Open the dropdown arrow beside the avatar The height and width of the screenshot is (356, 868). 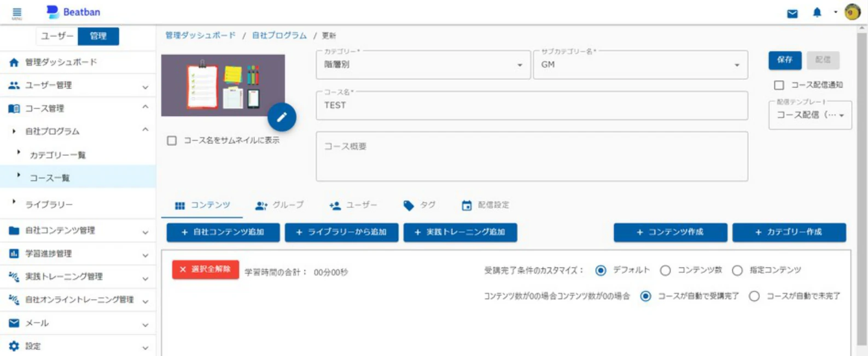click(x=835, y=12)
